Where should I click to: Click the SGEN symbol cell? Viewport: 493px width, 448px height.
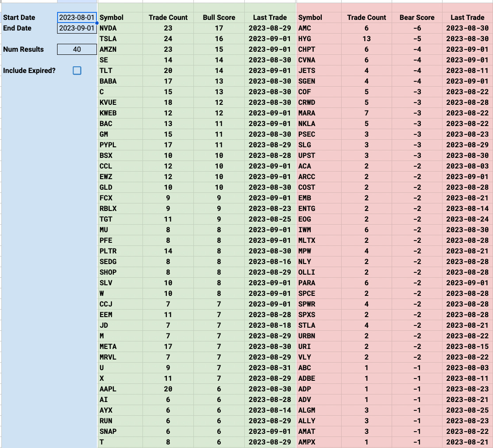click(x=319, y=81)
